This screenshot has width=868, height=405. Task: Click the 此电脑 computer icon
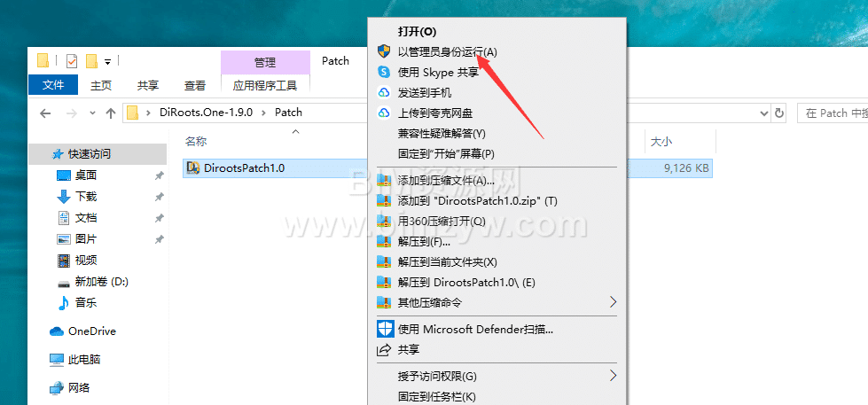coord(57,360)
